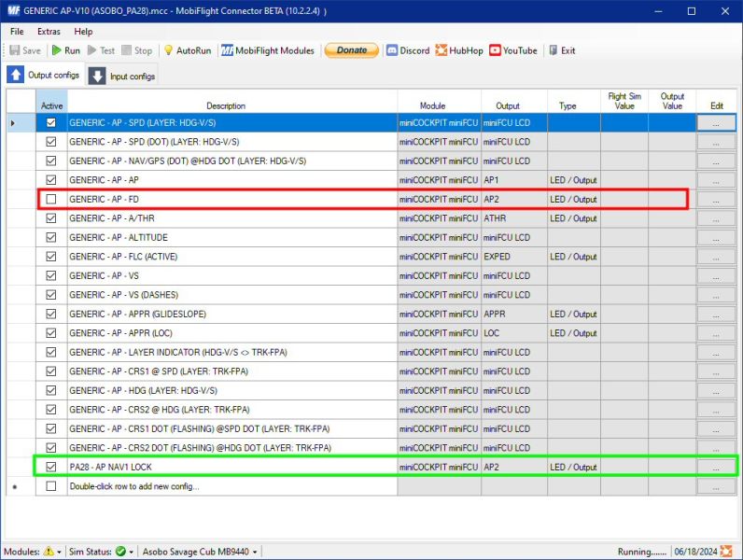This screenshot has width=743, height=560.
Task: Click the Active column header
Action: [x=51, y=102]
